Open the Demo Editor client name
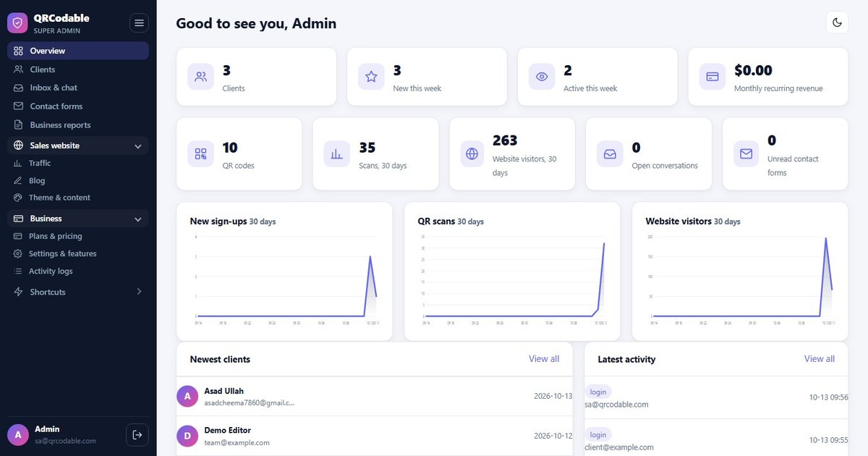Viewport: 868px width, 456px height. click(228, 431)
